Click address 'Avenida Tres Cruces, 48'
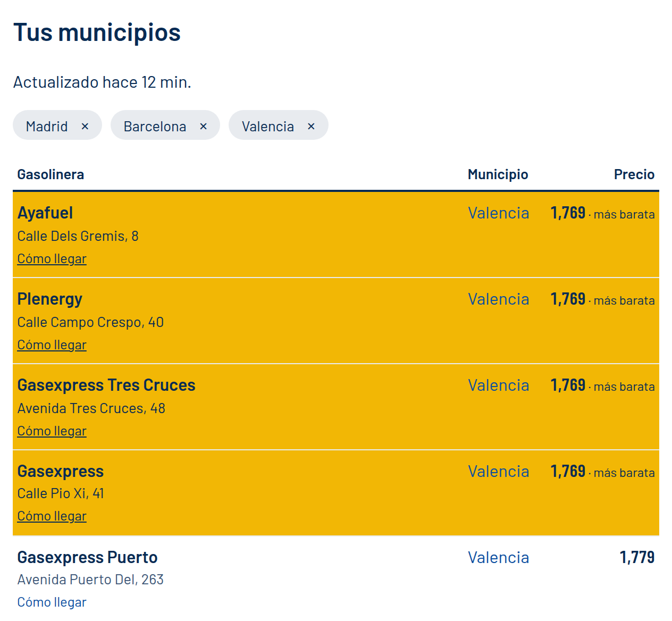 (x=91, y=408)
